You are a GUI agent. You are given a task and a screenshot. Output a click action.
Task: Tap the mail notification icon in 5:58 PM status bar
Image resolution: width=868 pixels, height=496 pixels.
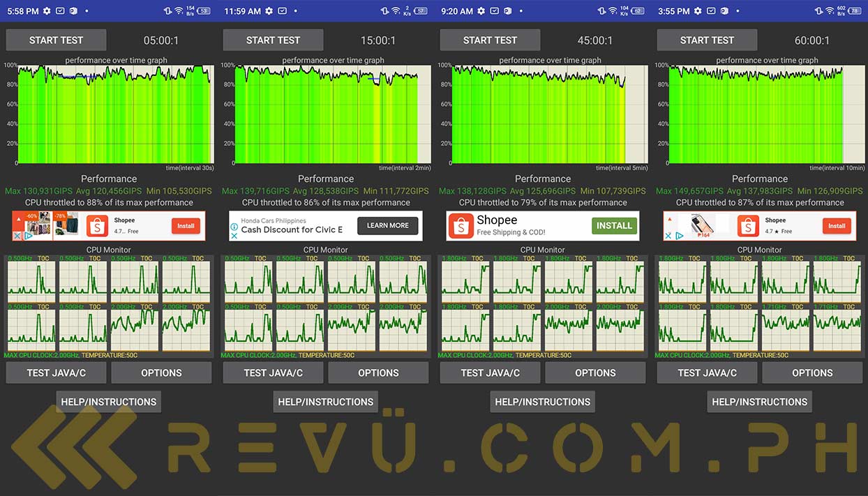60,11
